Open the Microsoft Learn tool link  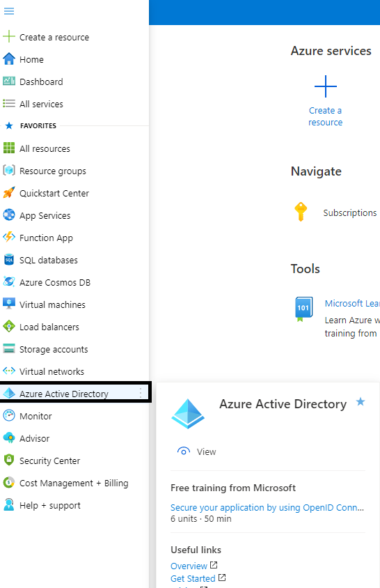[352, 303]
